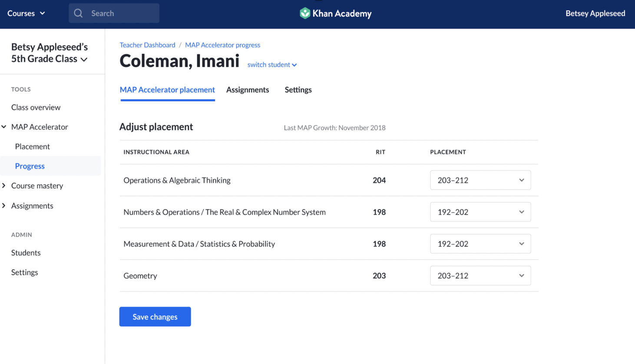Click the PLACEMENT column header
The image size is (635, 364).
point(448,152)
